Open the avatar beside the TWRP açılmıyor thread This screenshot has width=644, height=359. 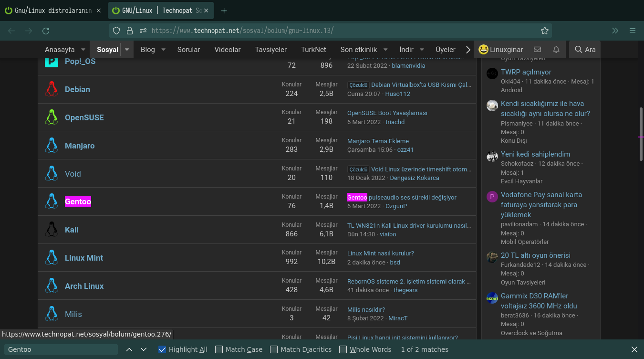pos(492,74)
